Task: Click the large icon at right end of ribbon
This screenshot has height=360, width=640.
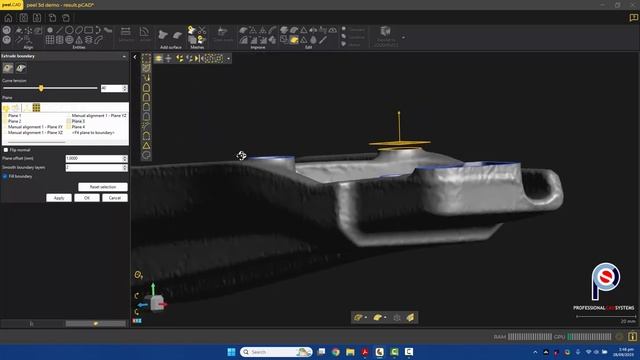Action: tap(385, 31)
